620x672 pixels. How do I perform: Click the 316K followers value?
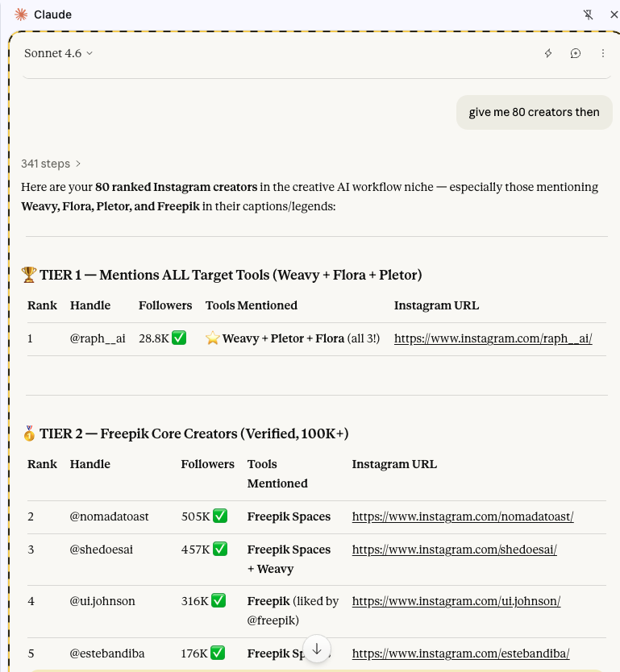pyautogui.click(x=194, y=601)
